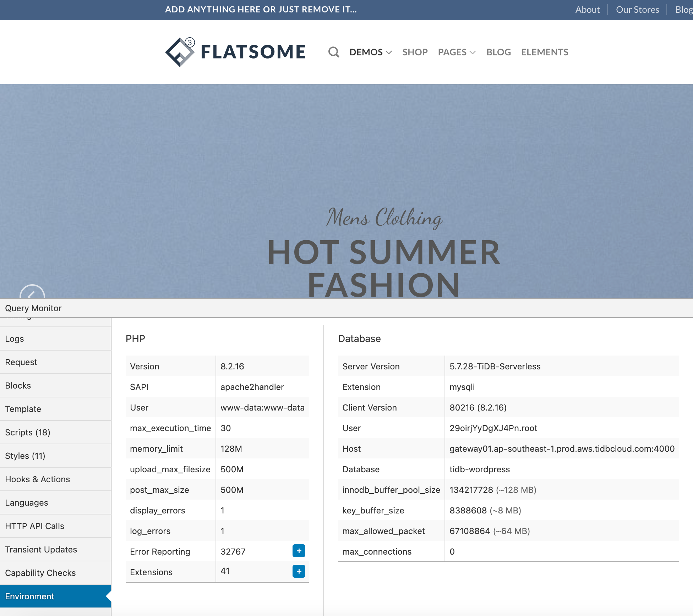Click the key_buffer_size value 8388608
The width and height of the screenshot is (693, 616).
485,510
